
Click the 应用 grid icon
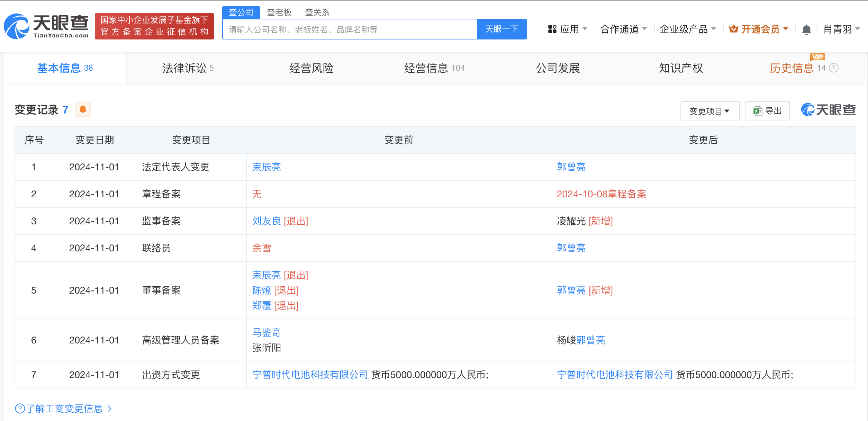[552, 29]
